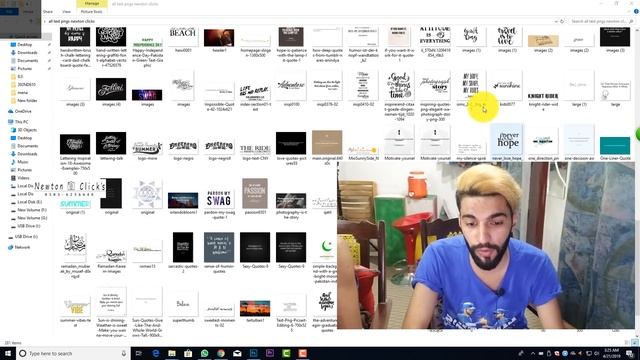Select the Happy Independence Day thumbnail
Viewport: 640px width, 360px height.
pos(147,42)
